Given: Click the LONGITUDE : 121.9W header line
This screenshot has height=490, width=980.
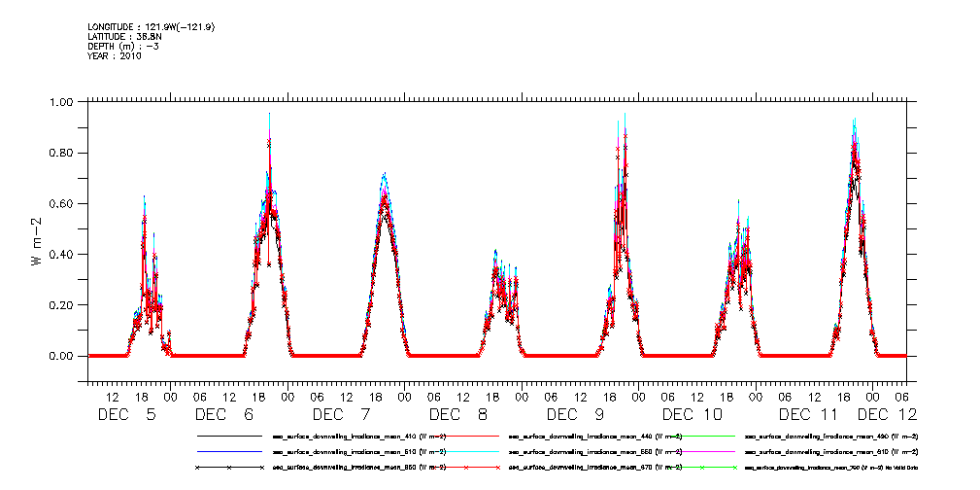Looking at the screenshot, I should pyautogui.click(x=152, y=27).
